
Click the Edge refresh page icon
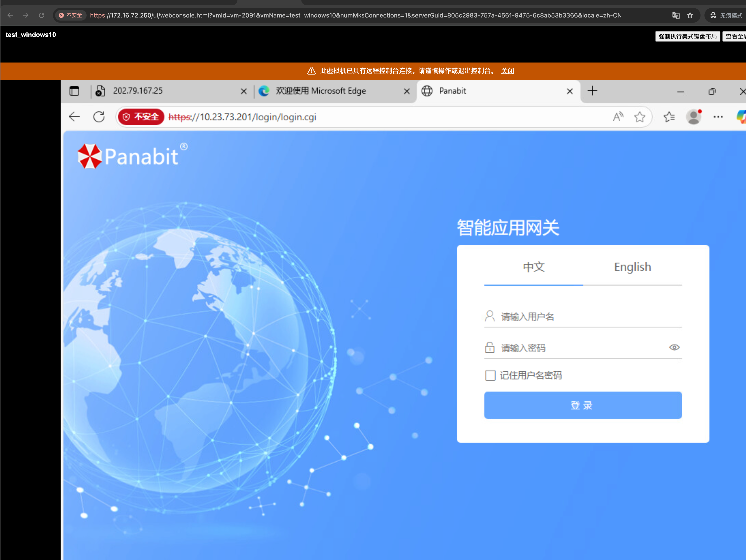pos(99,117)
